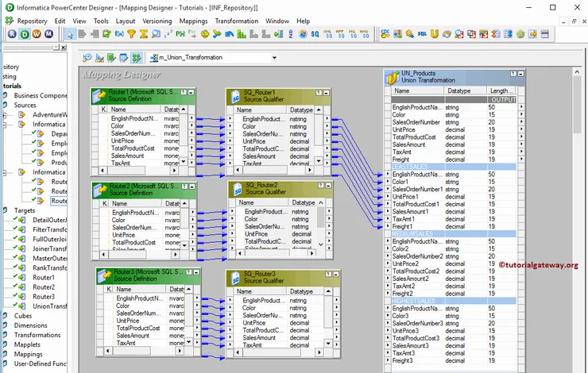This screenshot has height=373, width=588.
Task: Open the Repository Manager (R) tool
Action: tap(13, 34)
